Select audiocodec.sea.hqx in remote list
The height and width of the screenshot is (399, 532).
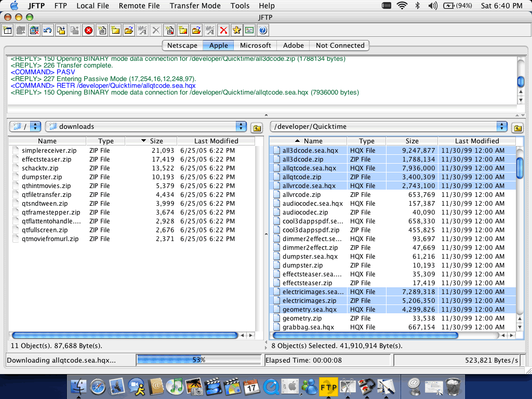(393, 204)
